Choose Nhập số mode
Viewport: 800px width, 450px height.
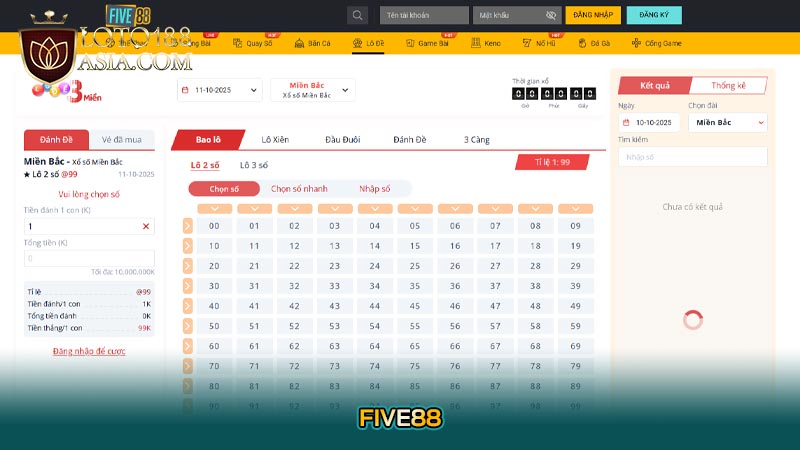click(x=374, y=189)
